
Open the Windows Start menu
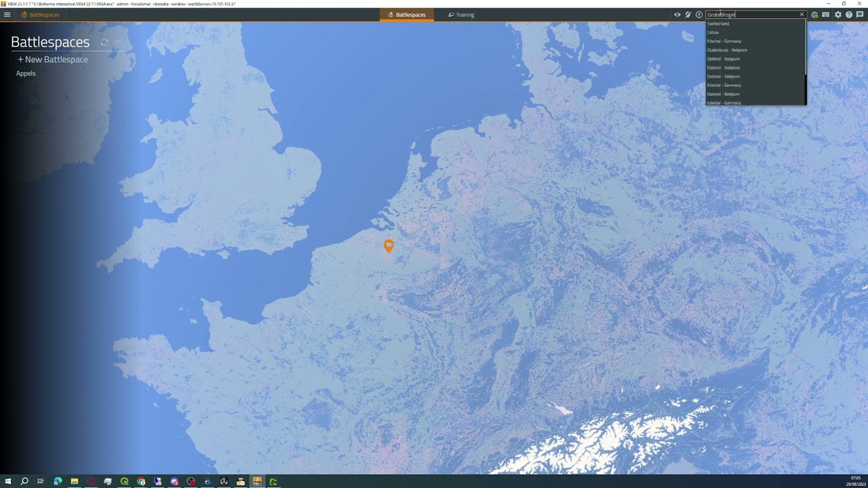click(8, 481)
